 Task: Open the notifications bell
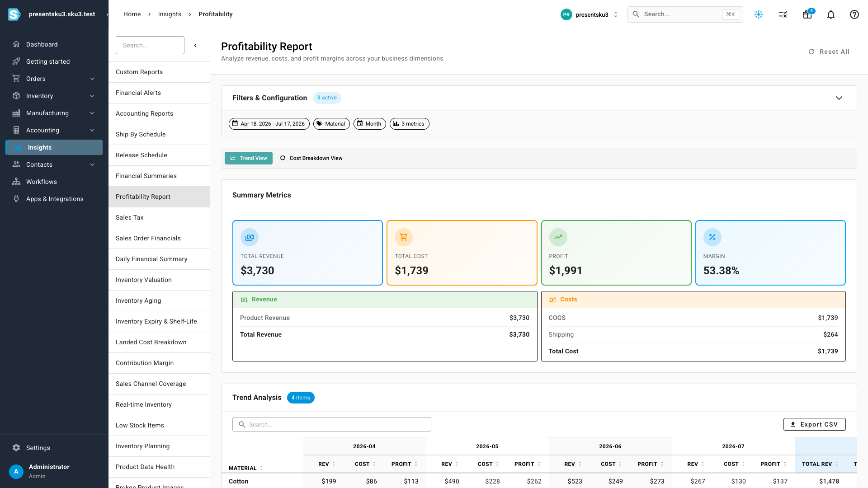pos(831,14)
